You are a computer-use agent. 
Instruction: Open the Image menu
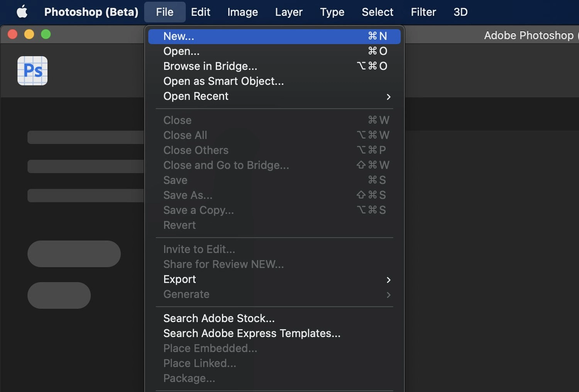(x=242, y=12)
